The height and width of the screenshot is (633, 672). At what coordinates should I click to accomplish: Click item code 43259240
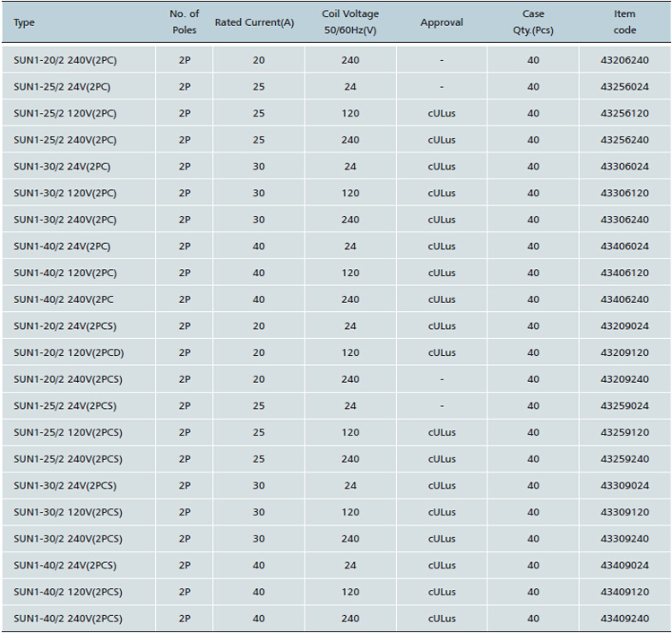pyautogui.click(x=625, y=459)
